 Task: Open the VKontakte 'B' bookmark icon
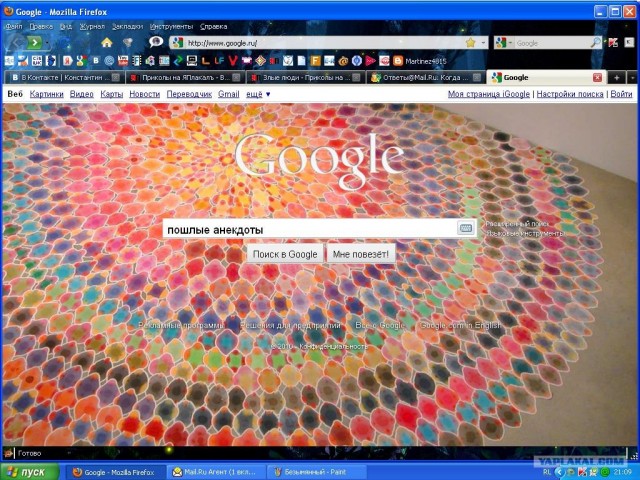point(96,61)
